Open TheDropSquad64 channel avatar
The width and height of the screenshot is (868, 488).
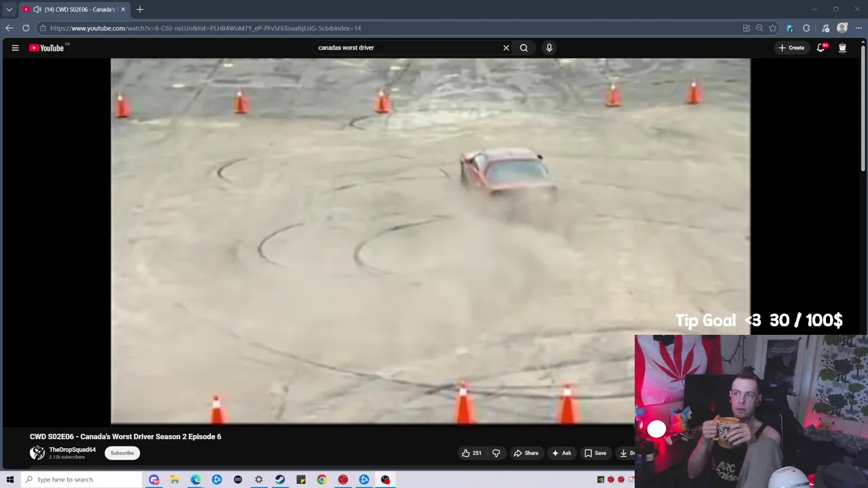coord(37,453)
